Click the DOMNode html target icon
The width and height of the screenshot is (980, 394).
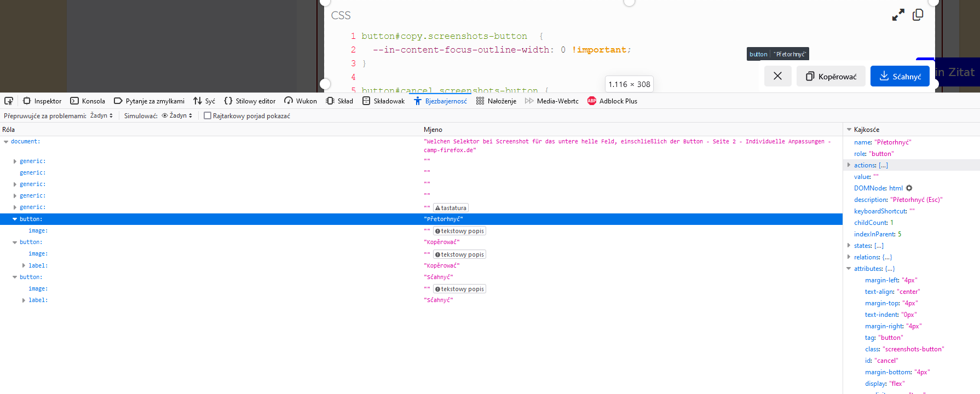pyautogui.click(x=909, y=188)
